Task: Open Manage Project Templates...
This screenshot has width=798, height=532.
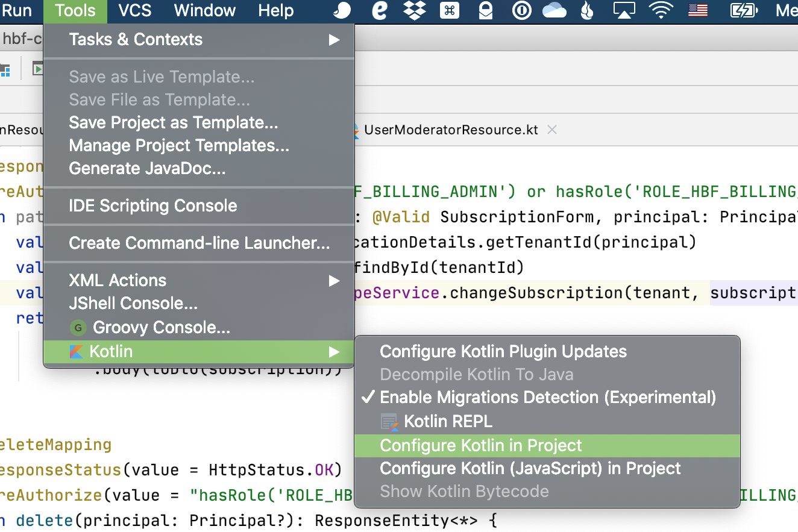Action: click(199, 146)
